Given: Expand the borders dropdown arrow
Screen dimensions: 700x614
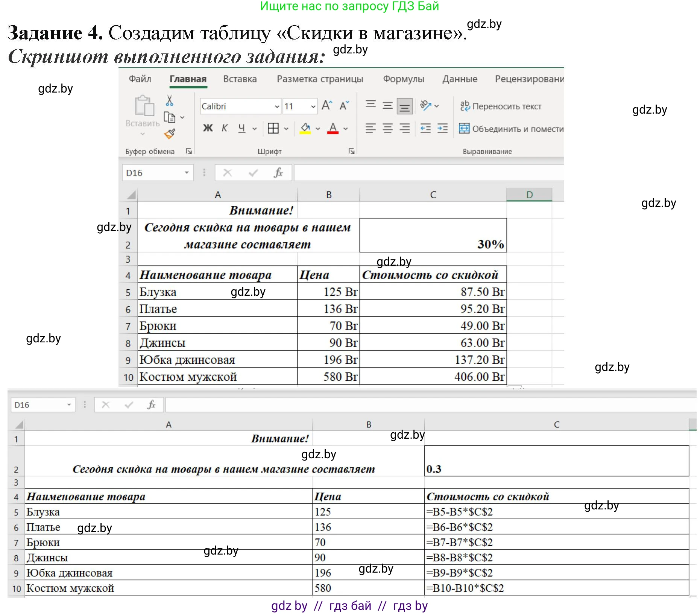Looking at the screenshot, I should coord(286,128).
